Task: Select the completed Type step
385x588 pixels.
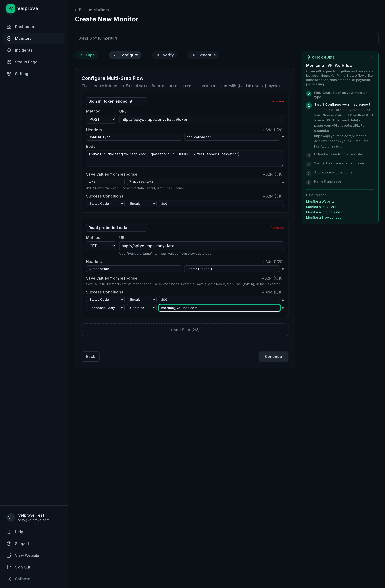Action: tap(86, 55)
